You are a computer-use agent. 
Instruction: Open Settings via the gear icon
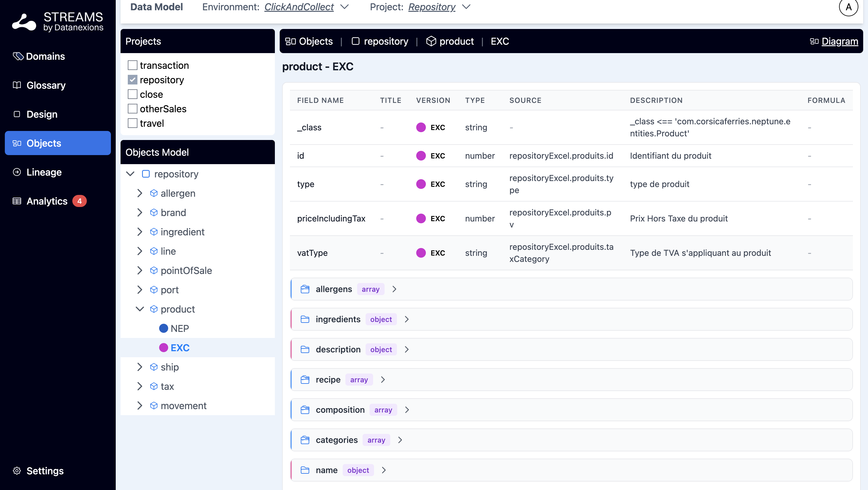pyautogui.click(x=17, y=470)
